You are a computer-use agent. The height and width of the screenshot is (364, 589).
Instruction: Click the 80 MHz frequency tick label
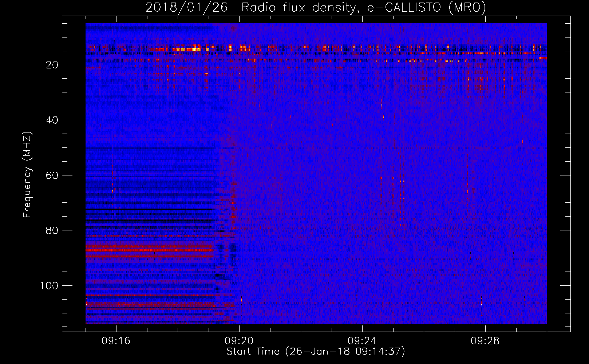(x=52, y=230)
